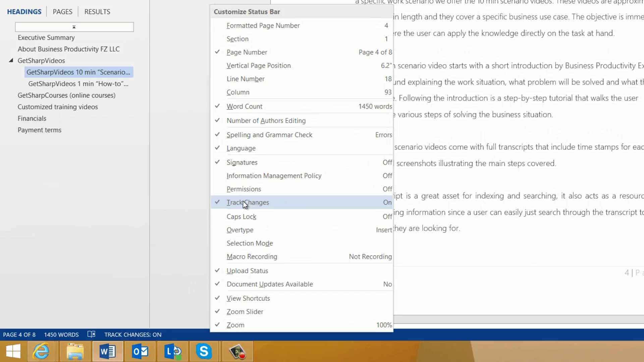Collapse the GetSharpVideos heading
Image resolution: width=644 pixels, height=362 pixels.
[11, 61]
